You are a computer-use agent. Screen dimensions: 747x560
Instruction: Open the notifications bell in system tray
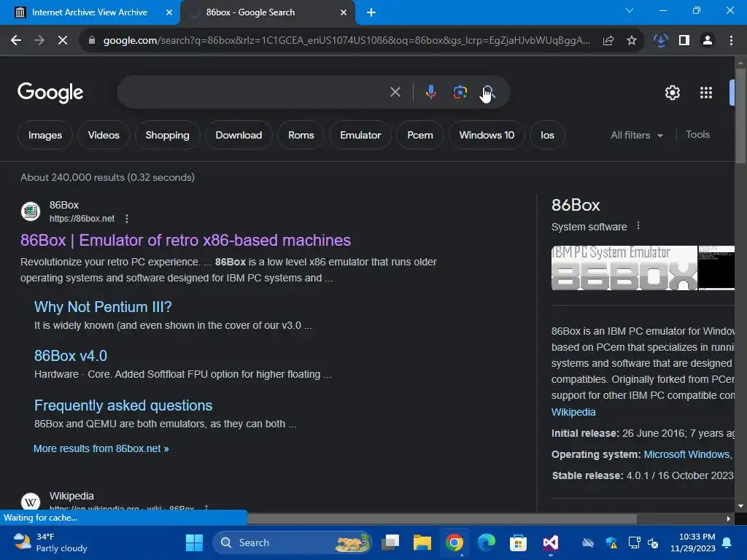pos(727,542)
